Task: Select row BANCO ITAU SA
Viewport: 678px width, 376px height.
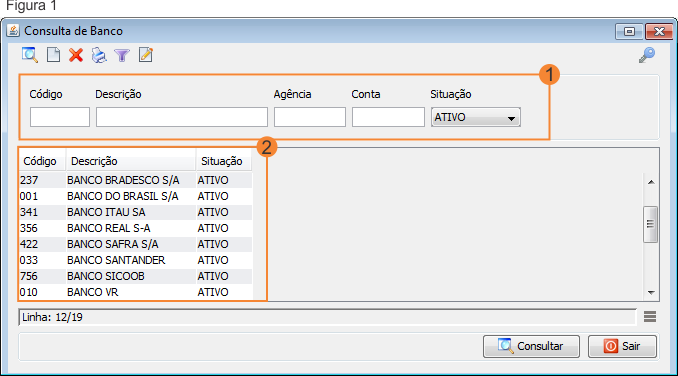Action: tap(135, 212)
